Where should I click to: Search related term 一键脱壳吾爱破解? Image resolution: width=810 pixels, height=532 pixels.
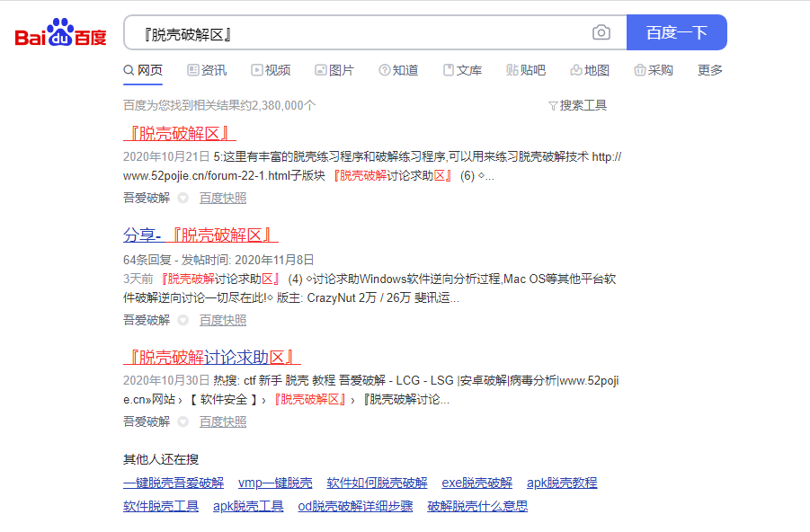click(174, 483)
